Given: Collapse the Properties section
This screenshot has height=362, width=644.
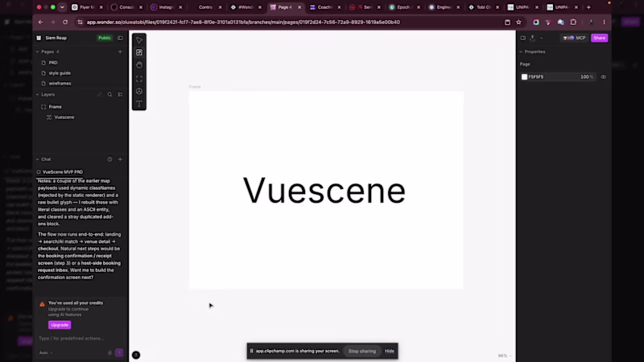Looking at the screenshot, I should [x=521, y=51].
